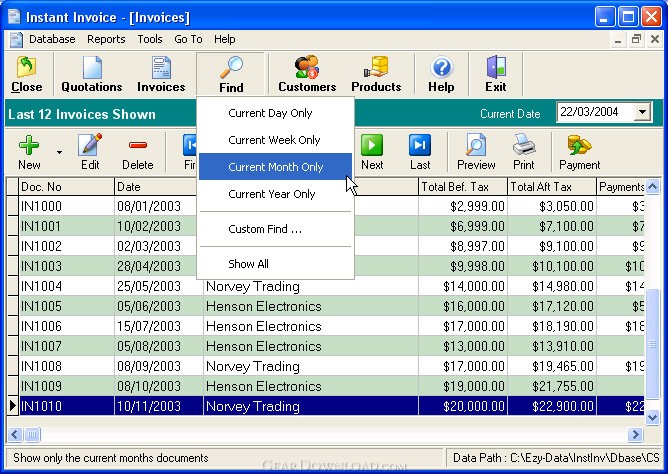Select Current Month Only
This screenshot has width=668, height=474.
275,167
